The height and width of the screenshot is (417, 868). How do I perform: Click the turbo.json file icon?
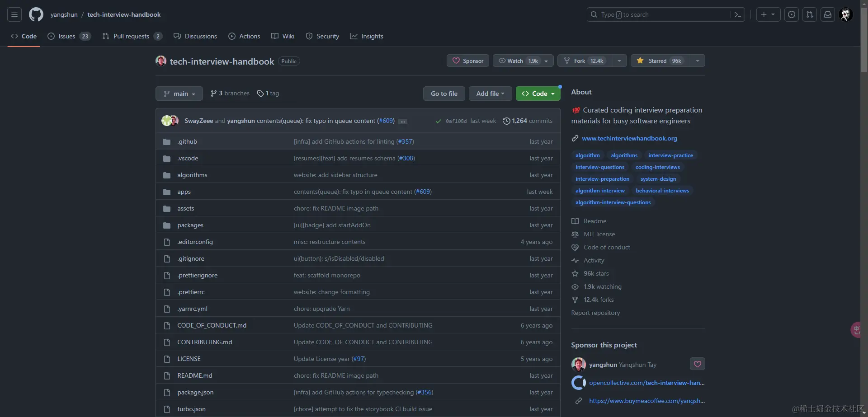tap(167, 409)
